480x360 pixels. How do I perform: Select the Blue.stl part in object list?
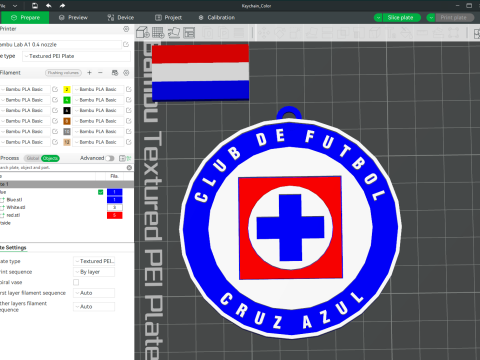click(x=14, y=200)
